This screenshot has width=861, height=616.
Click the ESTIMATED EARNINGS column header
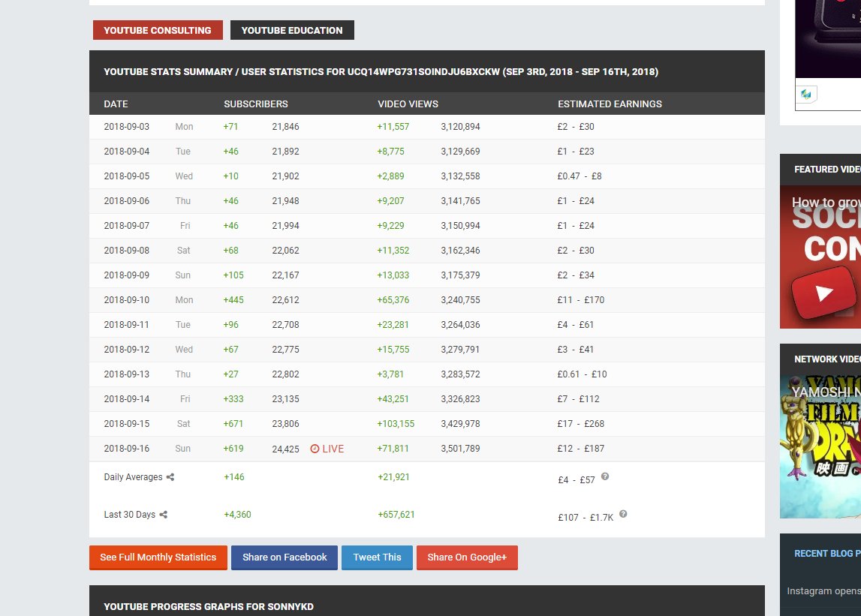coord(610,104)
